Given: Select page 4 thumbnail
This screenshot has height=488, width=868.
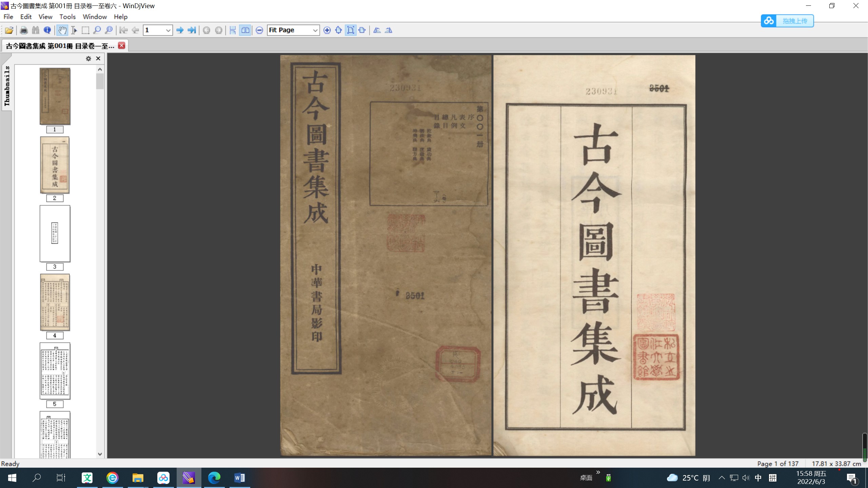Looking at the screenshot, I should pyautogui.click(x=55, y=302).
